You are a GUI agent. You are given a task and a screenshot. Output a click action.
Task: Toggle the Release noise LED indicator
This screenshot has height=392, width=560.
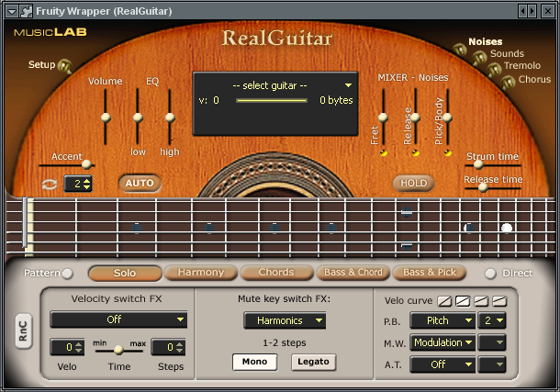point(416,153)
